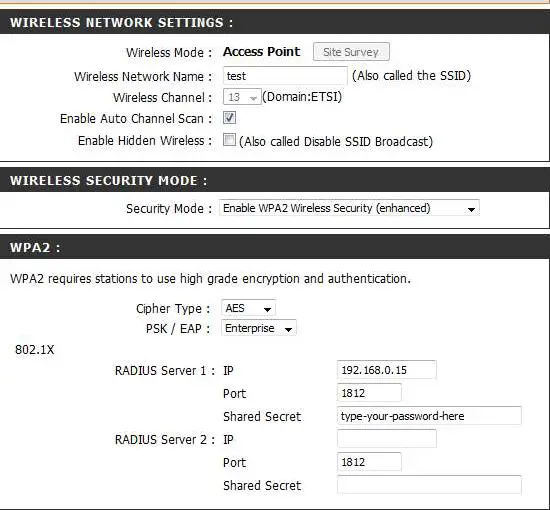Viewport: 550px width, 510px height.
Task: Click RADIUS Server 1 Shared Secret field
Action: click(x=429, y=416)
